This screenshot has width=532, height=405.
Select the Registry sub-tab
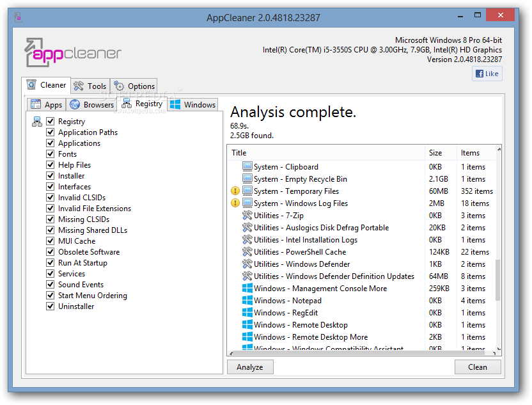pyautogui.click(x=142, y=104)
